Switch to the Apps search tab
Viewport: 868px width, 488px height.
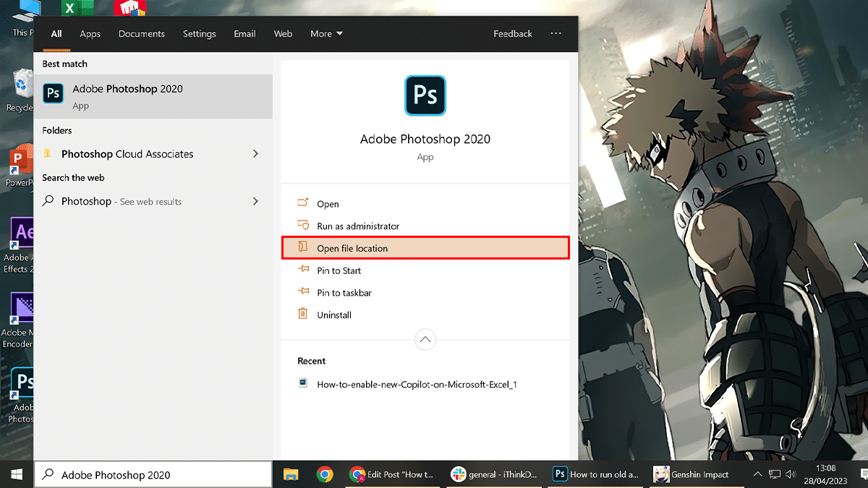click(x=90, y=34)
